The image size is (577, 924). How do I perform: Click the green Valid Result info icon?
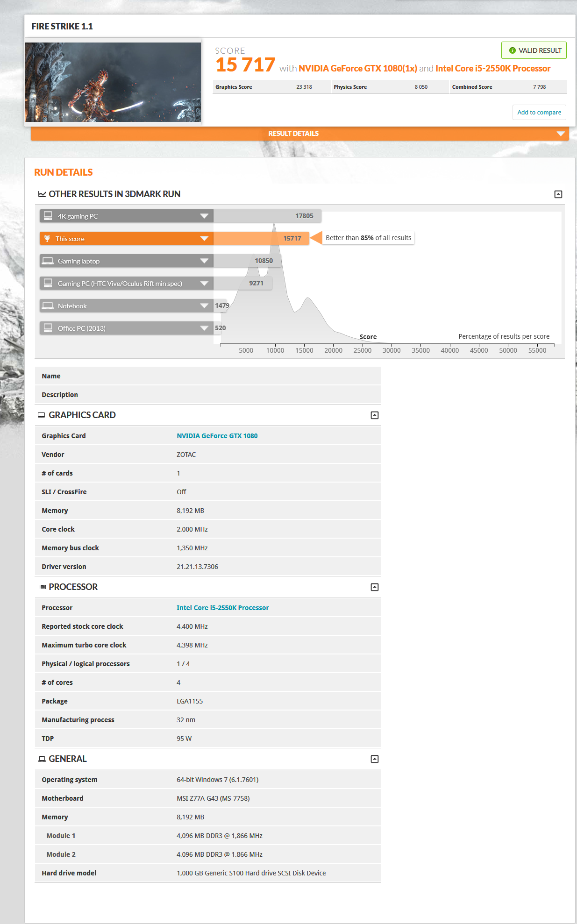click(512, 50)
